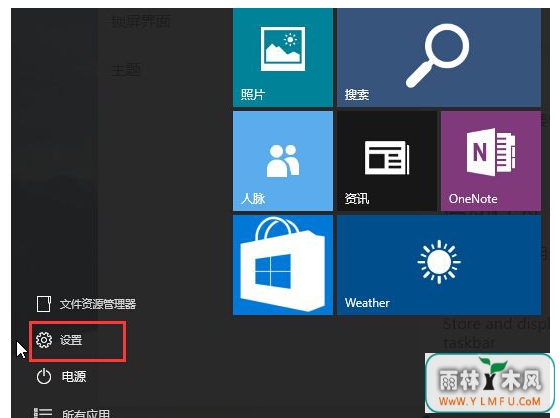This screenshot has width=560, height=418.
Task: Select the 设置 text label
Action: [x=71, y=340]
